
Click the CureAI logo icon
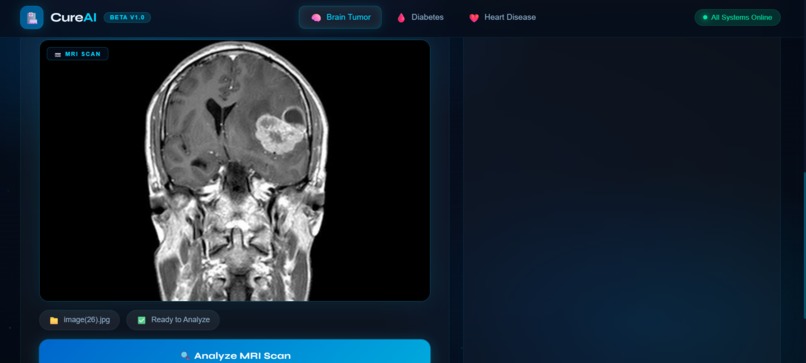point(31,17)
